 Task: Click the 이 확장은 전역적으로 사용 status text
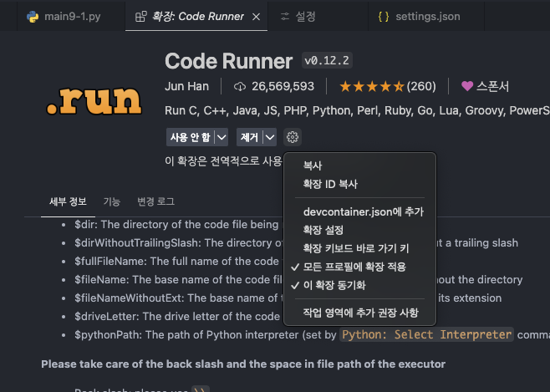[223, 161]
